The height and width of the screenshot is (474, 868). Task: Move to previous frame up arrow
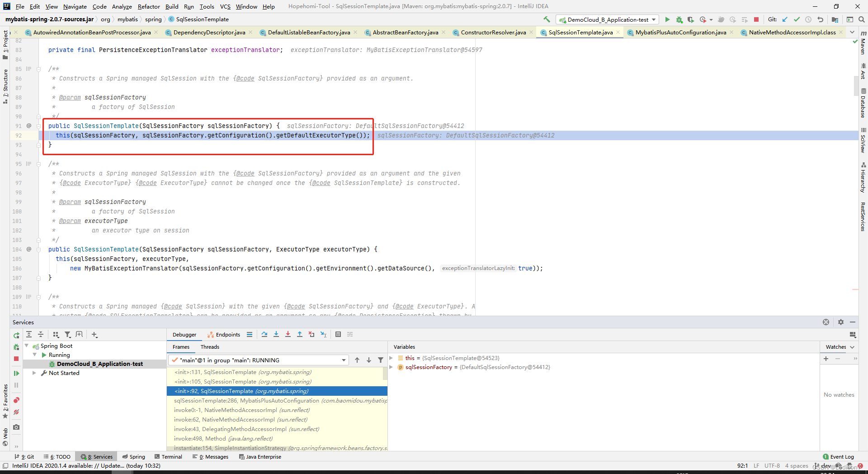click(357, 360)
